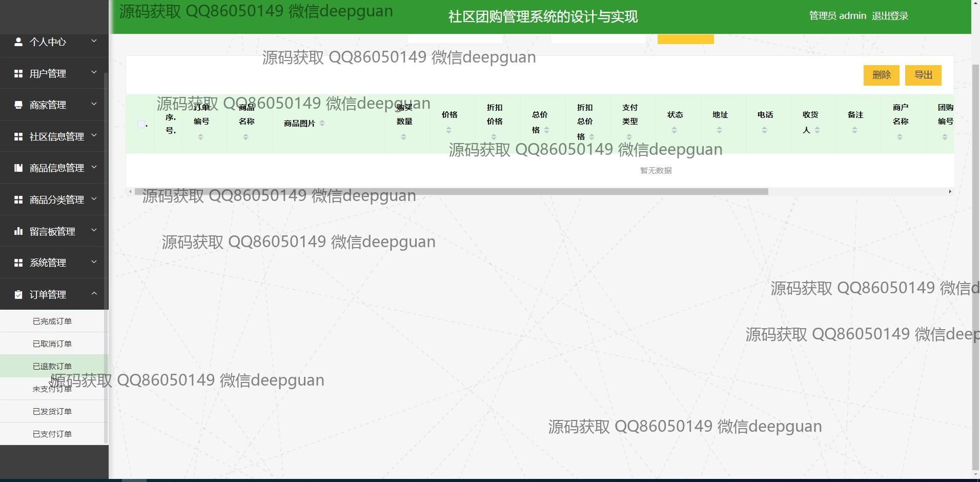Expand the 商品分类管理 chevron
Viewport: 980px width, 482px height.
click(94, 199)
